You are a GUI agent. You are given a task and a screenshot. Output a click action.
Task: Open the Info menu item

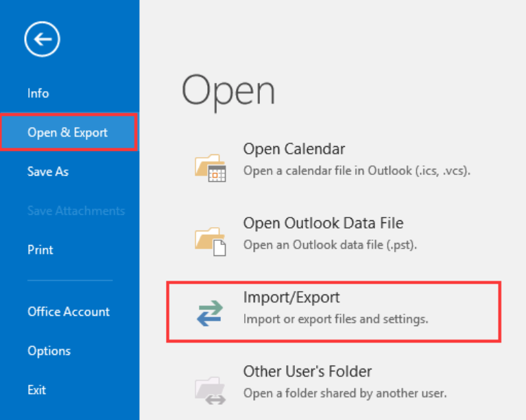click(38, 93)
